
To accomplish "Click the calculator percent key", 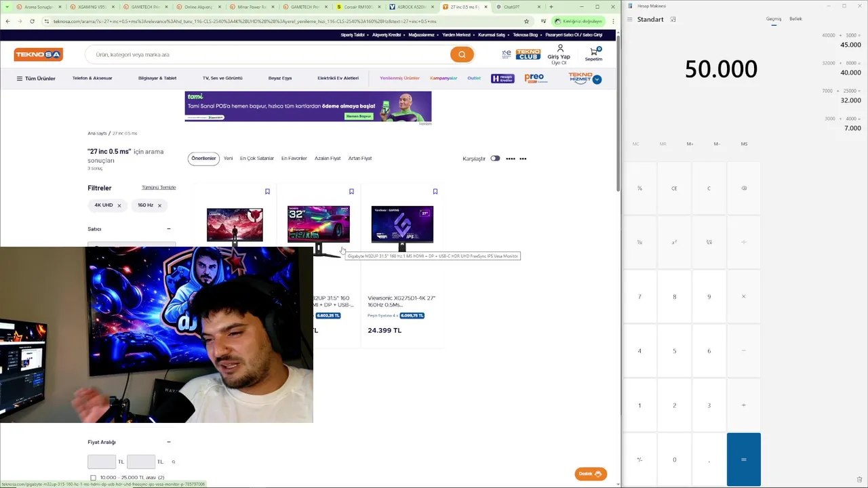I will [x=639, y=188].
